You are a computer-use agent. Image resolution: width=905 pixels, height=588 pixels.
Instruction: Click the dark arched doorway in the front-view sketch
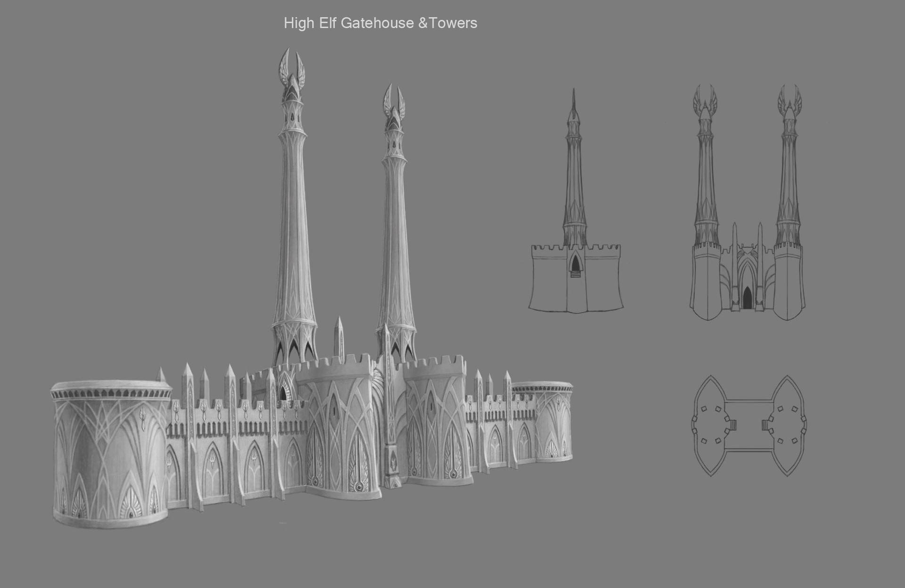(748, 298)
